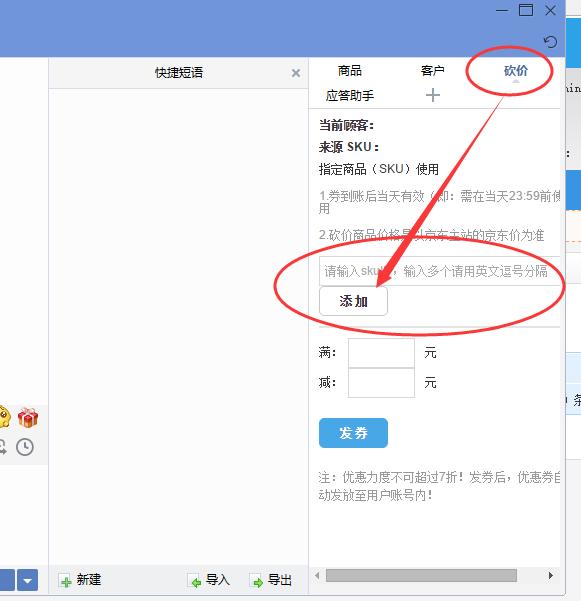Close the 快捷短语 panel

pyautogui.click(x=295, y=73)
